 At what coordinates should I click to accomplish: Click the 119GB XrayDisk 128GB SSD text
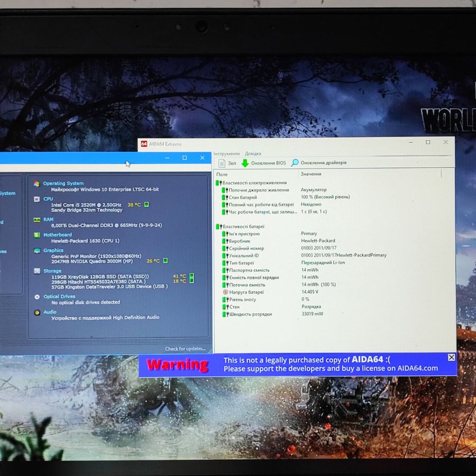tap(100, 277)
